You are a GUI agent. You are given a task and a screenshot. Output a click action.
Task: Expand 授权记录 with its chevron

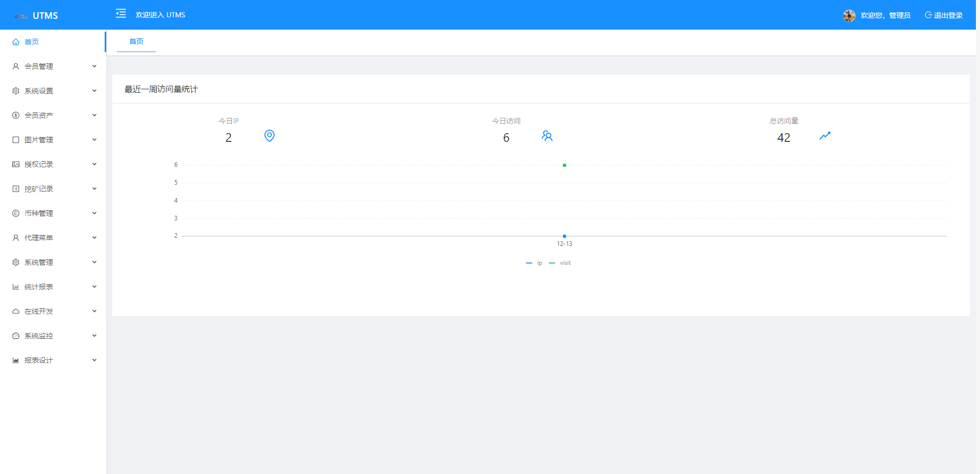(94, 164)
